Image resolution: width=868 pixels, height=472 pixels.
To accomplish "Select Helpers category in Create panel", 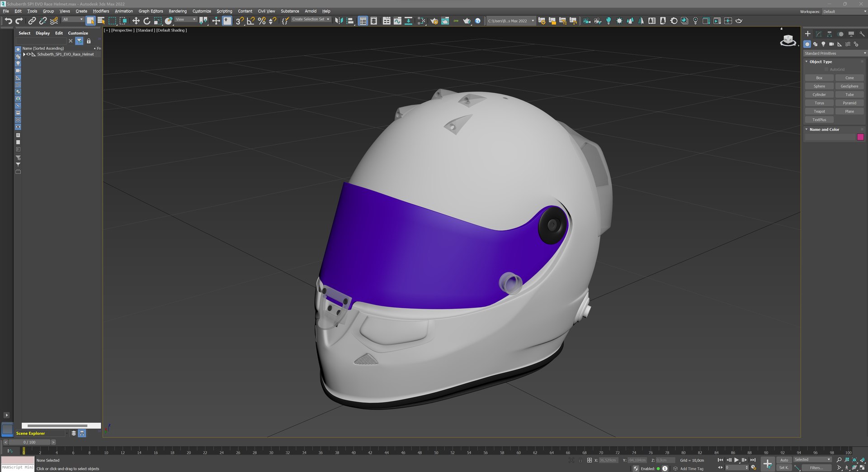I will [840, 44].
